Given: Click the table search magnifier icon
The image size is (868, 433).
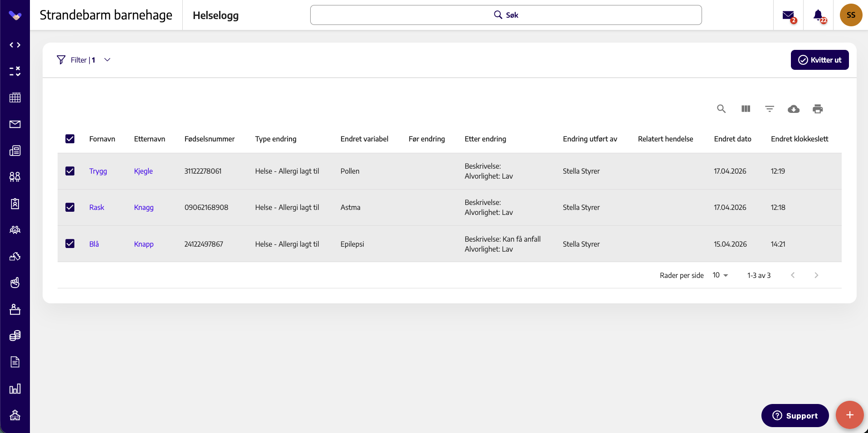Looking at the screenshot, I should click(721, 109).
